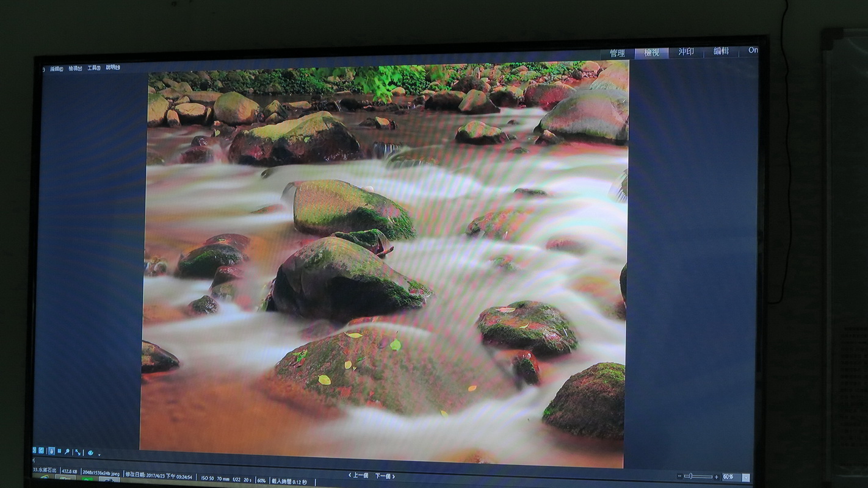Click the 20 s shutter speed entry
The height and width of the screenshot is (488, 868).
(247, 479)
